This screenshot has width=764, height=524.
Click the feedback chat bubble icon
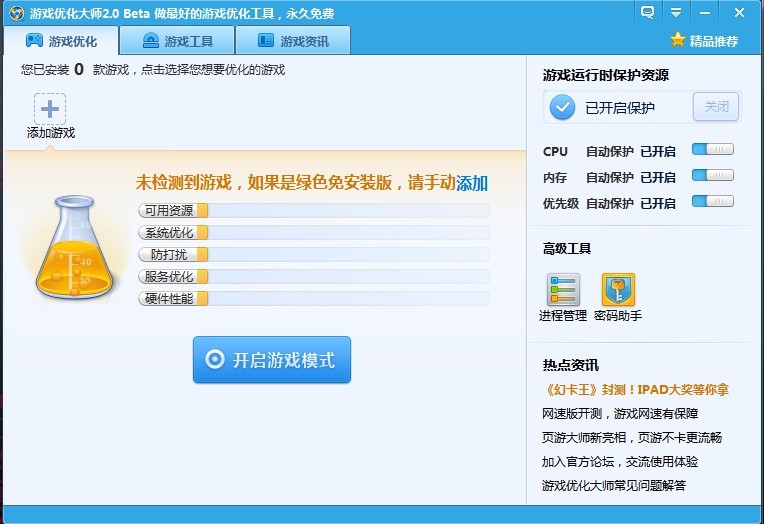point(648,12)
